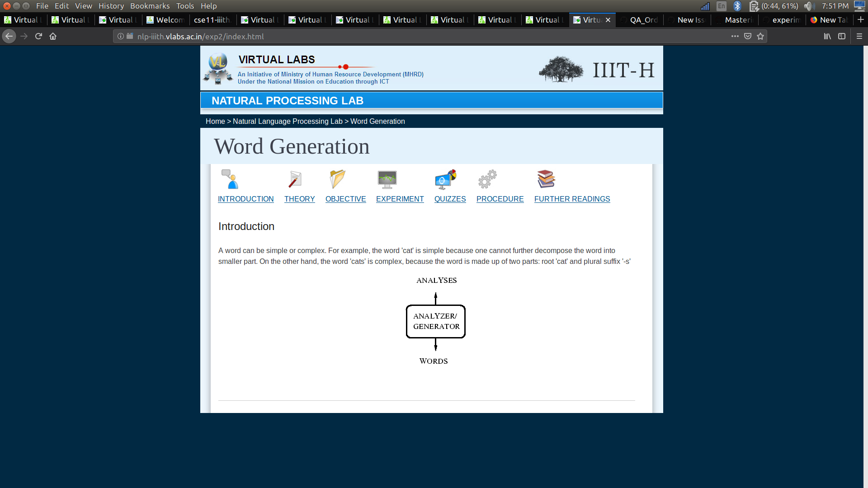Open the page actions ellipsis menu
The image size is (868, 488).
point(735,36)
